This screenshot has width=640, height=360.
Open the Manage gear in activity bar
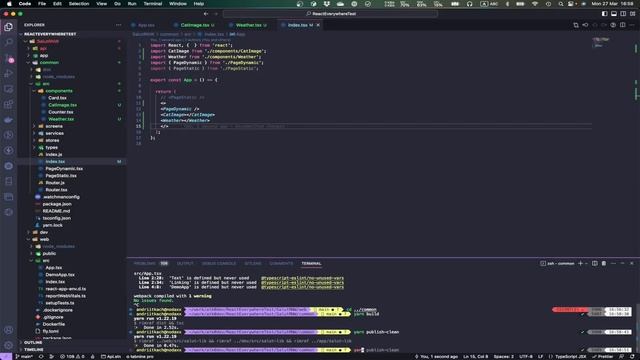(9, 345)
